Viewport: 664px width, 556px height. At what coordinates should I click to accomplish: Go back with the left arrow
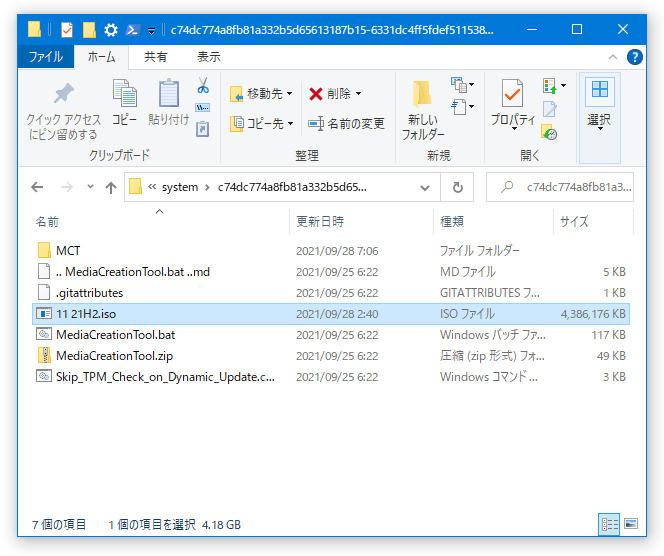pyautogui.click(x=37, y=187)
